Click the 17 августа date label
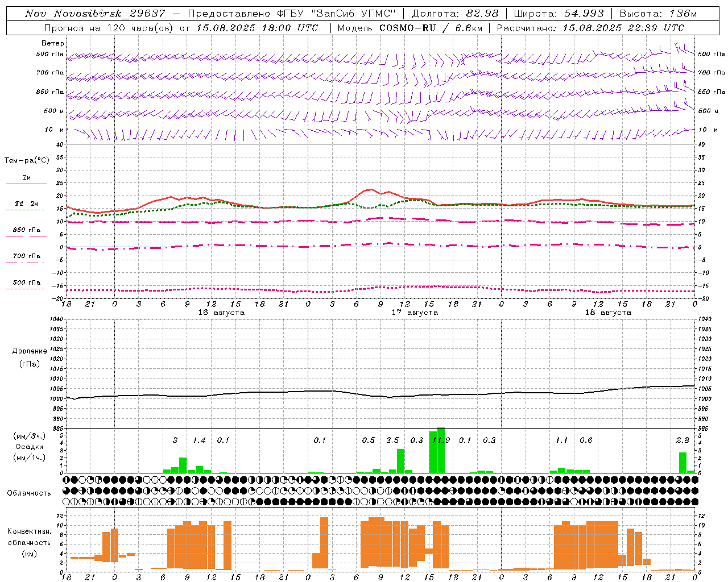 coord(415,313)
